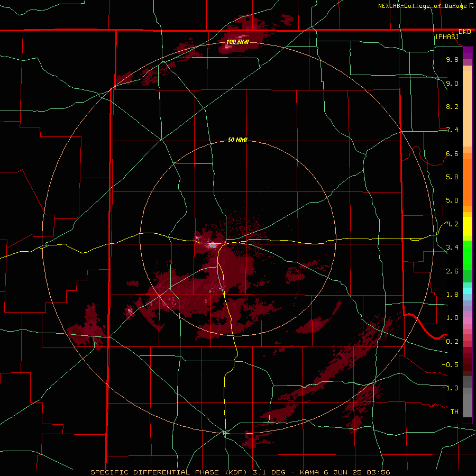Click the 3.4 scale value
The image size is (476, 476).
[452, 248]
